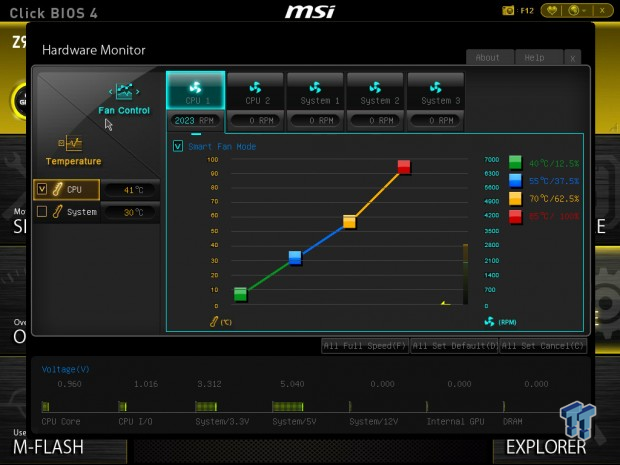Click the System 3 fan icon
The height and width of the screenshot is (465, 620).
tap(435, 87)
